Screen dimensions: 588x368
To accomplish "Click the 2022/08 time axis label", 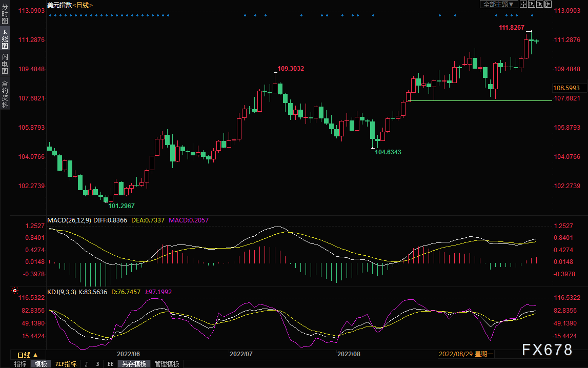I will pos(349,354).
